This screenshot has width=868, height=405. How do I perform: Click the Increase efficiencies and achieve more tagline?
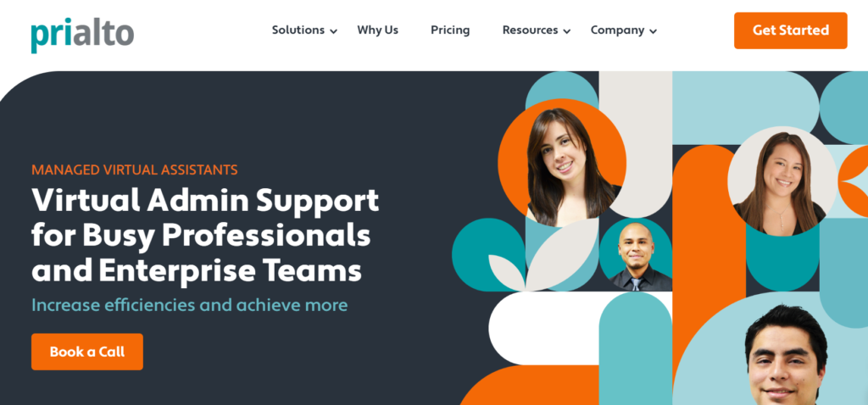[189, 305]
